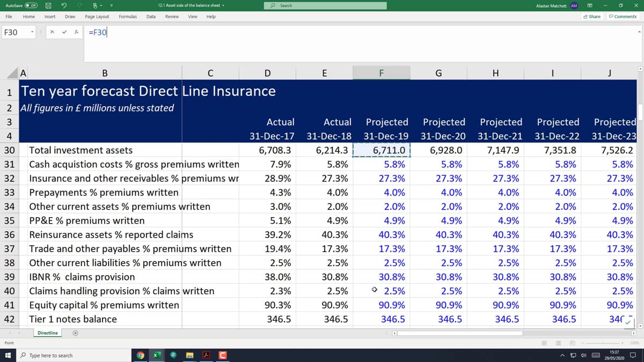Image resolution: width=644 pixels, height=362 pixels.
Task: Open the Page Layout tab
Action: 97,17
